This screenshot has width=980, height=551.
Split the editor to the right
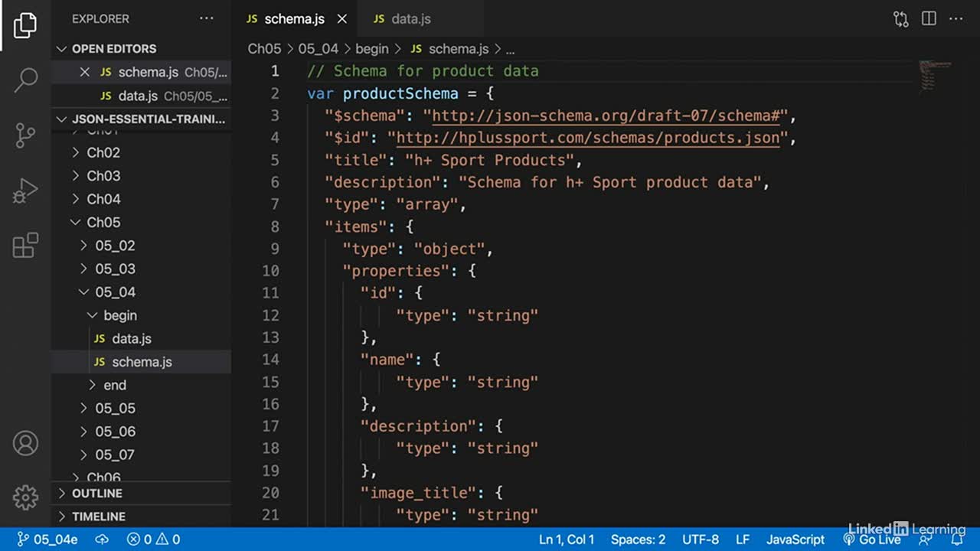(929, 19)
